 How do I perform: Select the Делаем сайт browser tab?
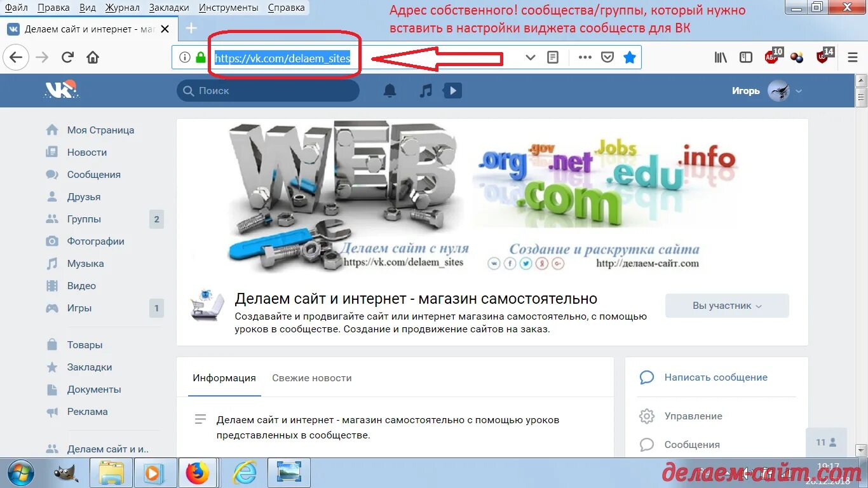[x=89, y=29]
